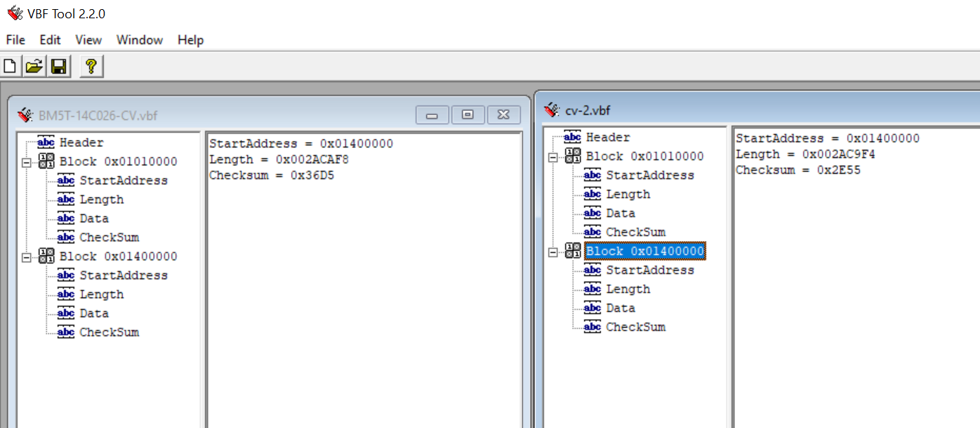Click the Block 0x01010000 binary icon in BM5T-14C026-CV.vbf

coord(46,162)
